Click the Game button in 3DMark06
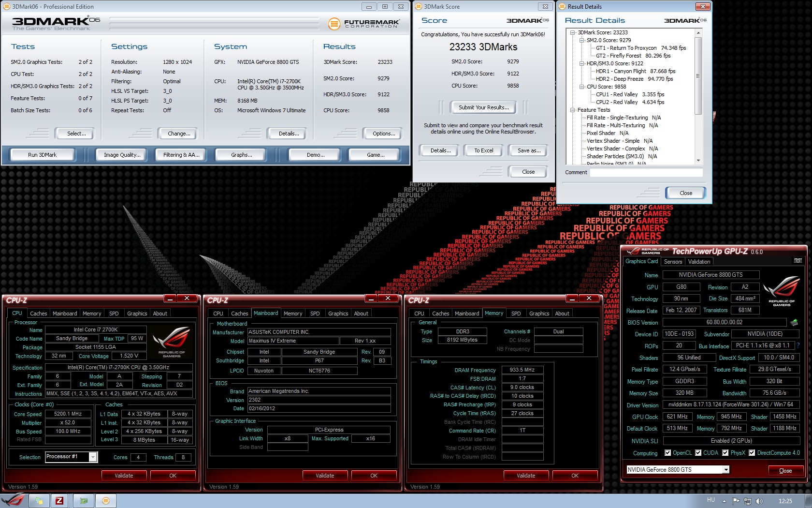Screen dimensions: 812x508 tap(376, 155)
